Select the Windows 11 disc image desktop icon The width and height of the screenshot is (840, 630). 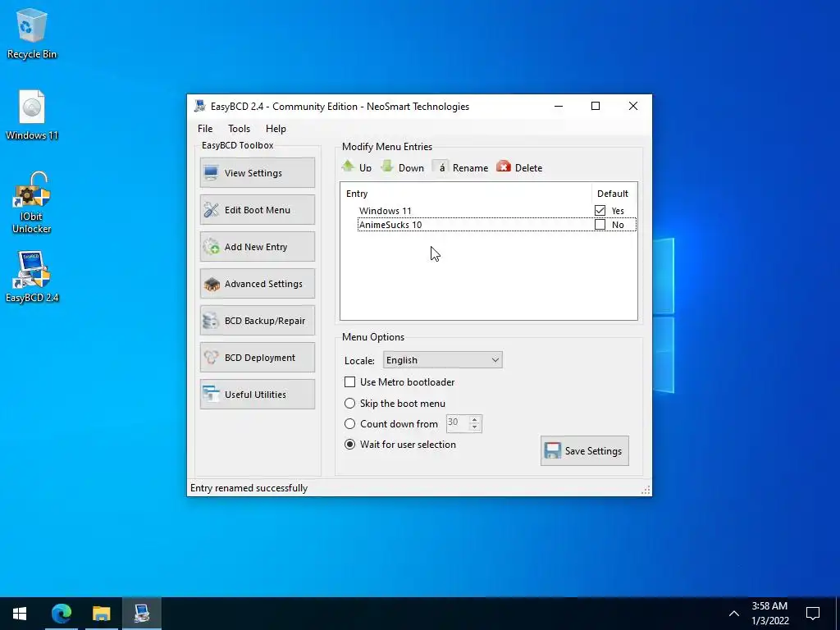(x=32, y=115)
